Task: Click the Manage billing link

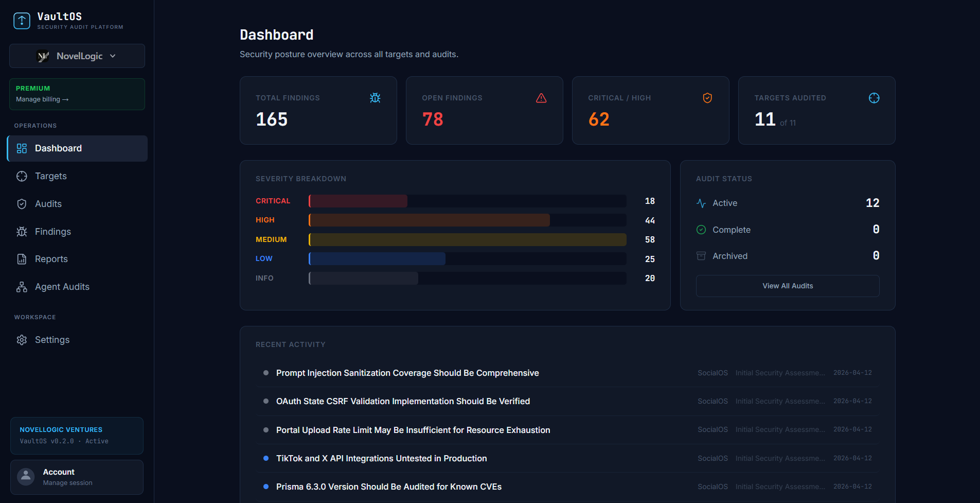Action: [42, 99]
